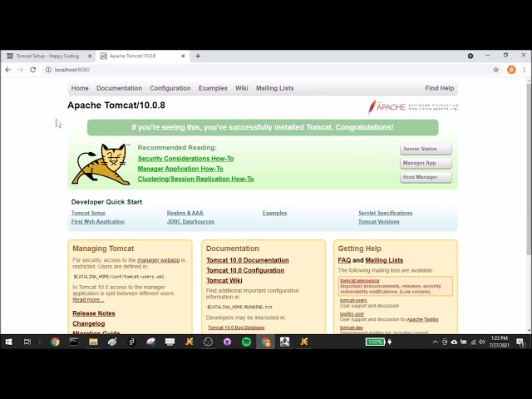Open the Tomcat Versions link
The image size is (532, 399).
pos(379,222)
